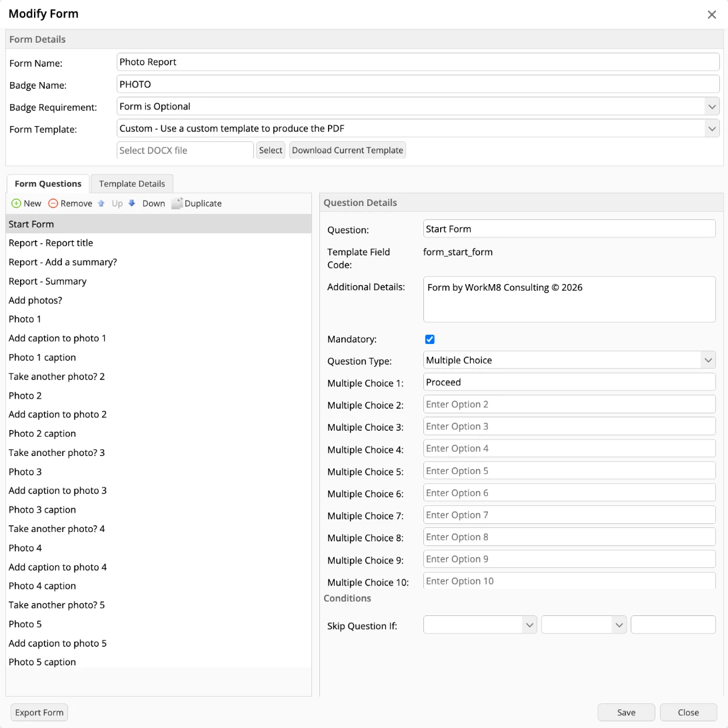This screenshot has height=728, width=728.
Task: Click the Export Form button
Action: pos(39,712)
